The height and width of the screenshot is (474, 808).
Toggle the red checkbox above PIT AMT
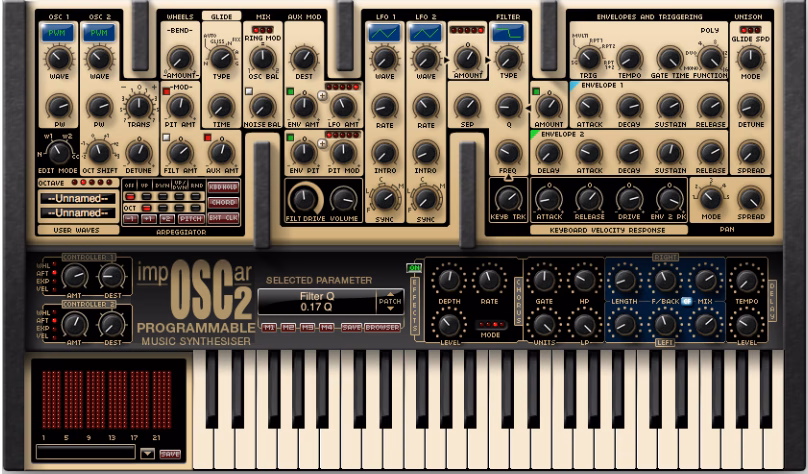point(166,92)
